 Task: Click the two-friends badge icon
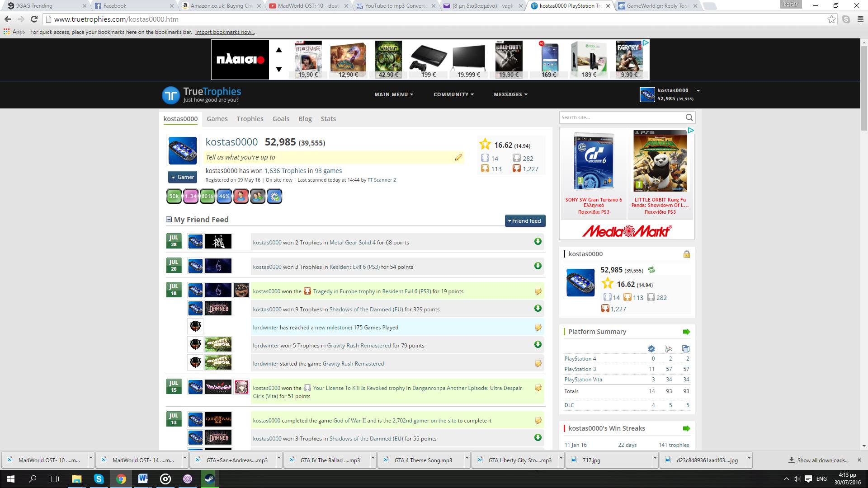[258, 196]
